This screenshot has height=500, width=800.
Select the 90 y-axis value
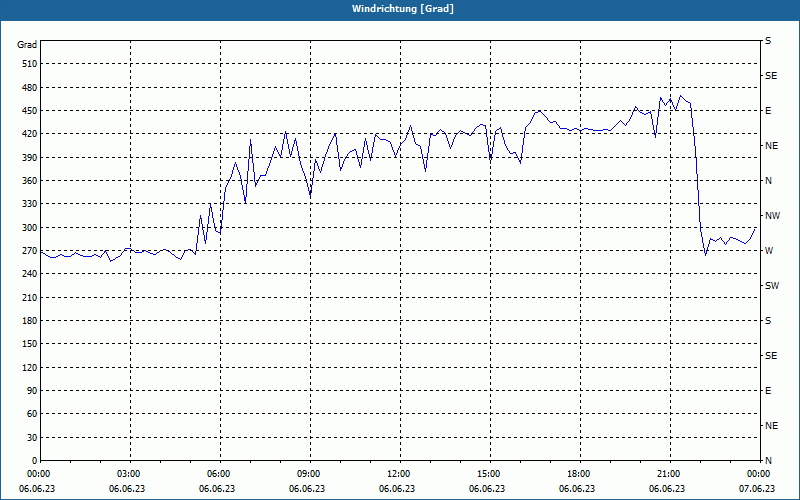(x=32, y=391)
